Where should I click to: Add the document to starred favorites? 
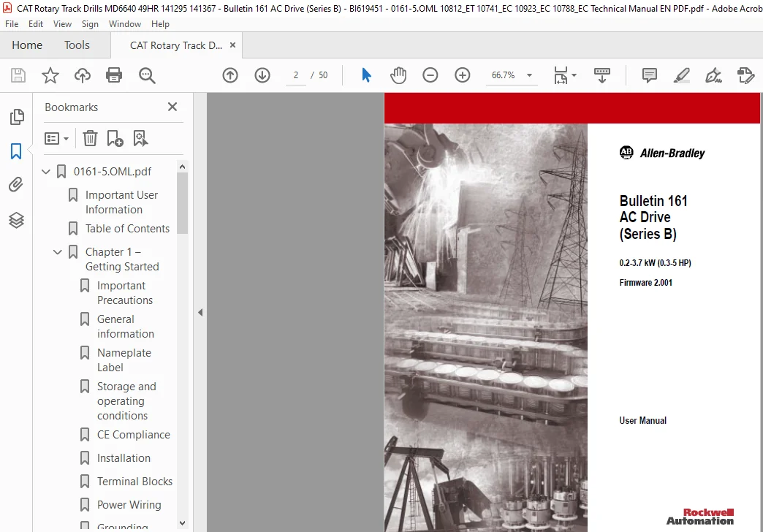tap(50, 75)
